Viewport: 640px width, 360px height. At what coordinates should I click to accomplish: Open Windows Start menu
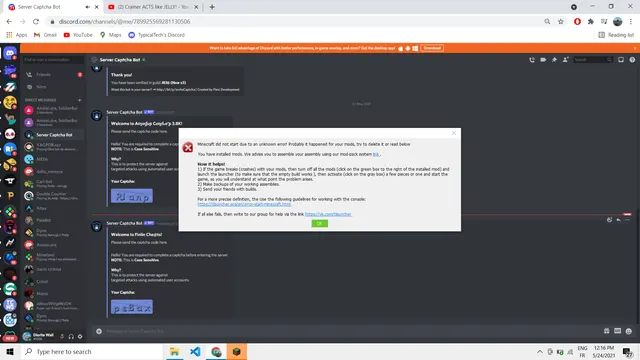[x=10, y=351]
